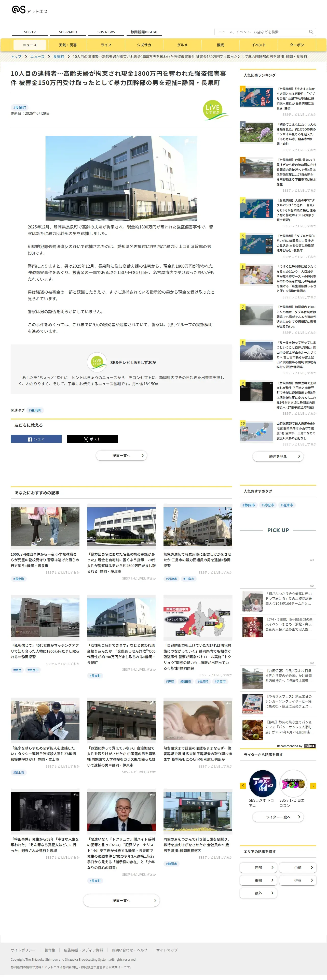Post the article on X

tap(92, 439)
